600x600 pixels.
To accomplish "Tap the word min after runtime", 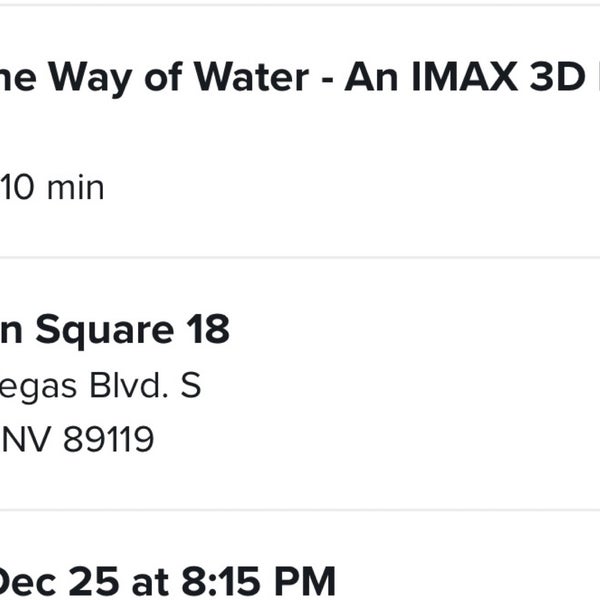I will click(x=75, y=187).
